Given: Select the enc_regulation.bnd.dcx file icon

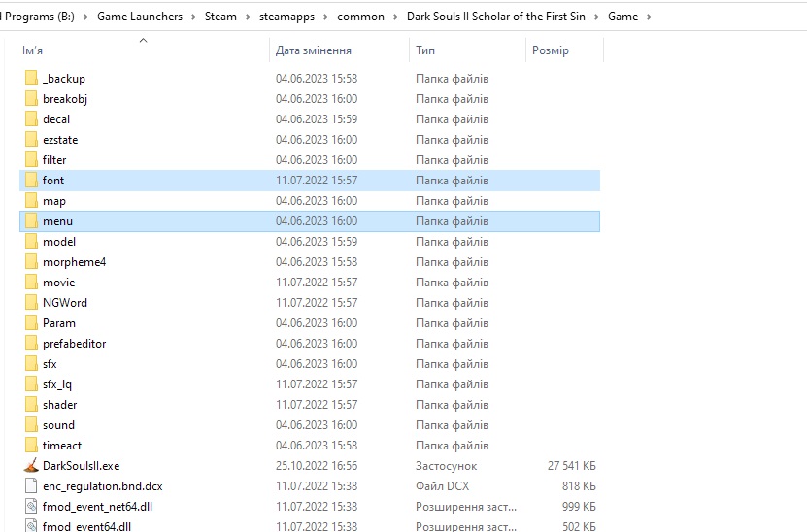Looking at the screenshot, I should click(x=31, y=486).
